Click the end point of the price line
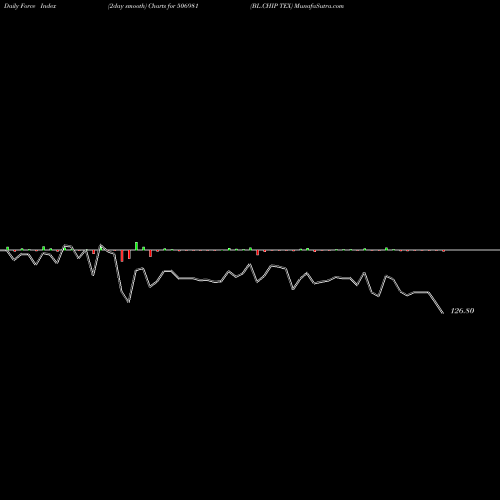Image resolution: width=500 pixels, height=500 pixels. 443,313
